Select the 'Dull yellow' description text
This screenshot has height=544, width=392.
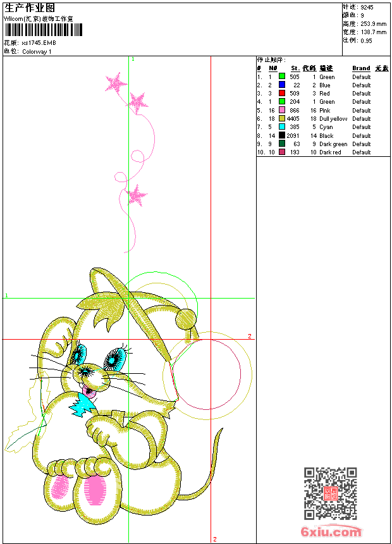(x=333, y=119)
